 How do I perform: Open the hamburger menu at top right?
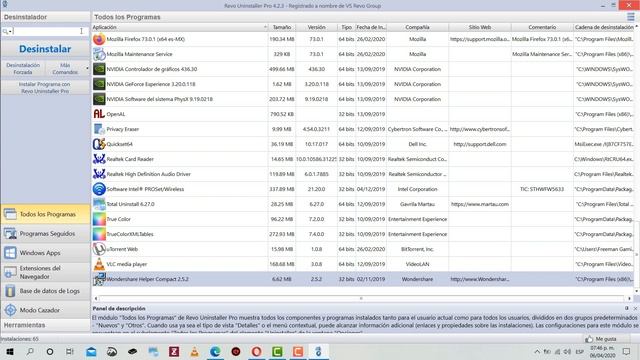[x=631, y=17]
